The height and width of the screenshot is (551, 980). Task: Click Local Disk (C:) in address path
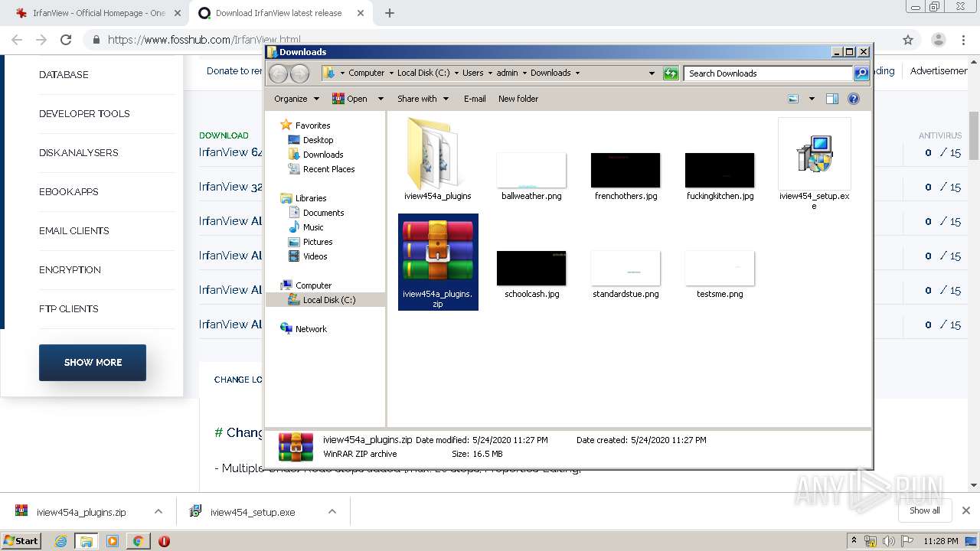[x=423, y=73]
